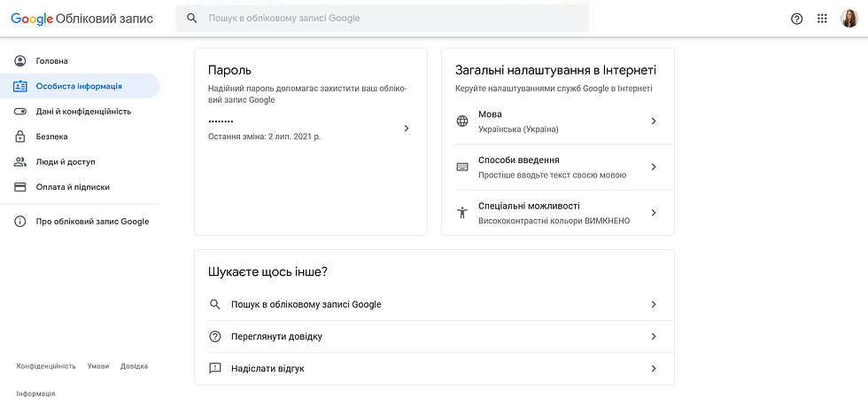This screenshot has height=407, width=868.
Task: Open Пошук в обліковому записі row chevron
Action: [654, 304]
